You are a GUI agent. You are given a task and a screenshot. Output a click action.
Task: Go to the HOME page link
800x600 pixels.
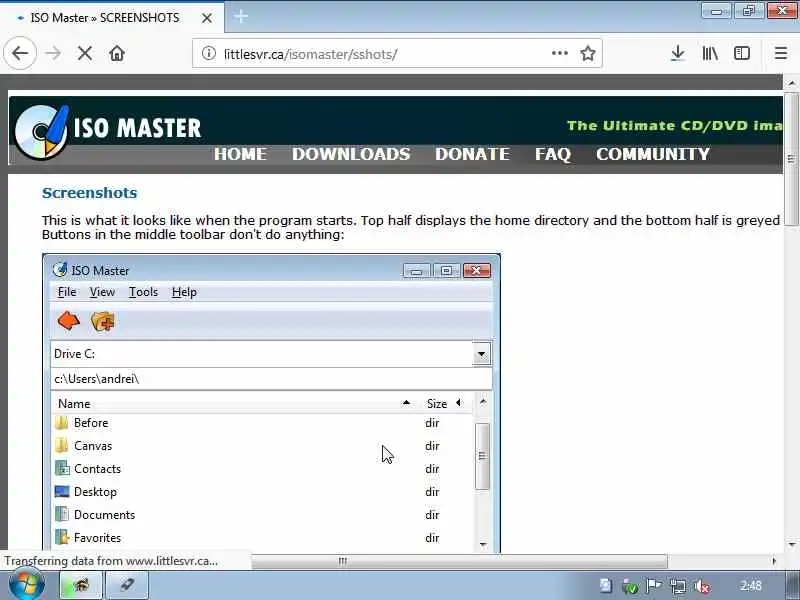[240, 154]
